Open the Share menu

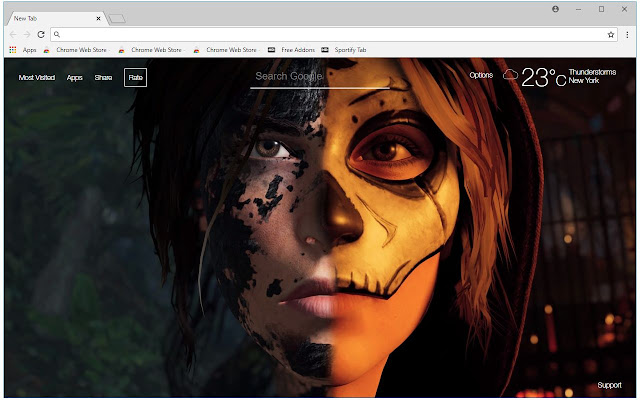tap(103, 78)
